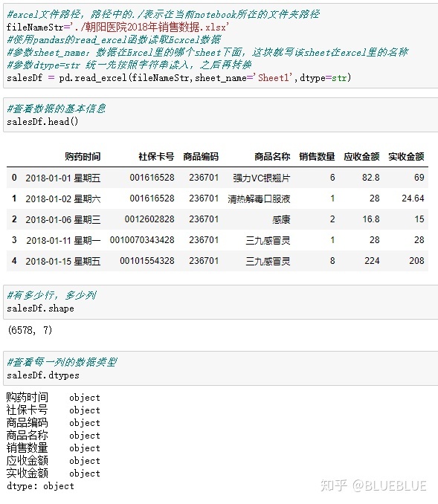Screen dimensions: 438x504
Task: Click card number 00101554328
Action: [147, 261]
